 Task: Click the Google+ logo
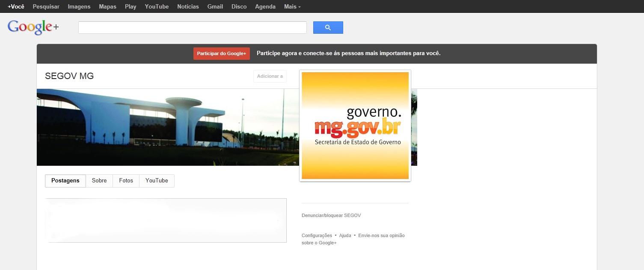[x=33, y=27]
